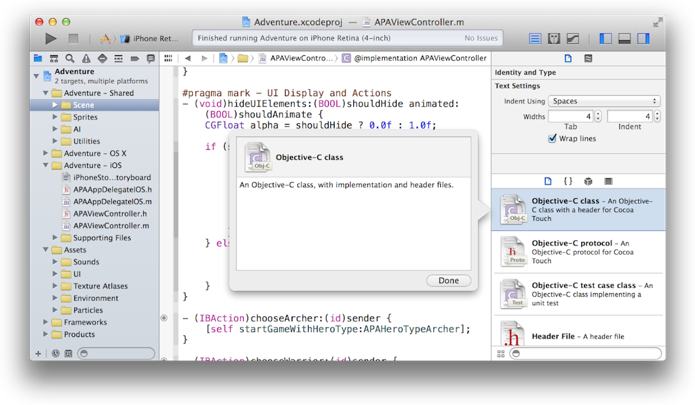Select Objective-C class template in library

(578, 209)
